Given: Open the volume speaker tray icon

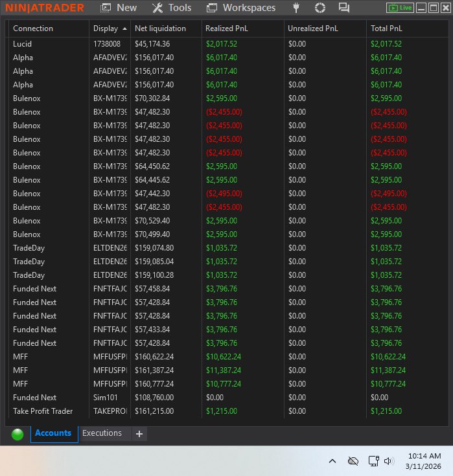Looking at the screenshot, I should [x=389, y=461].
